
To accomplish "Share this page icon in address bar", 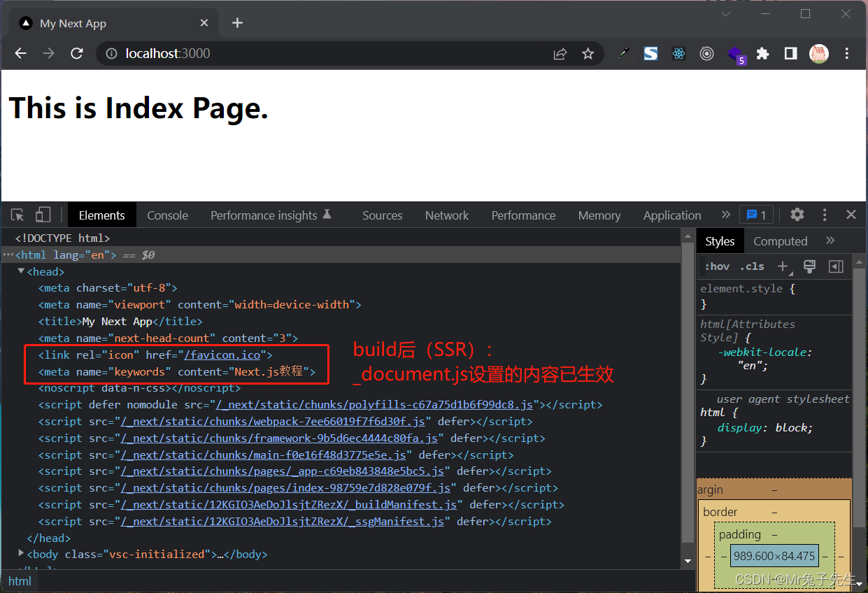I will coord(560,54).
